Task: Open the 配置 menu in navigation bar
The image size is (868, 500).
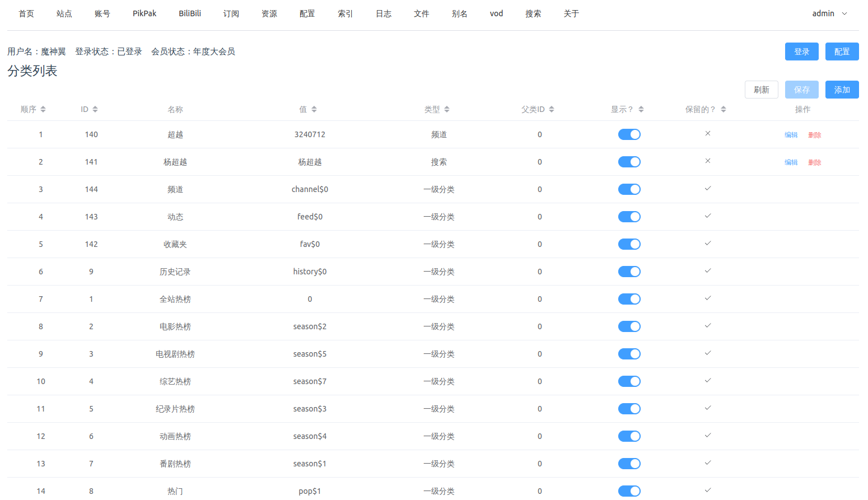Action: [x=307, y=13]
